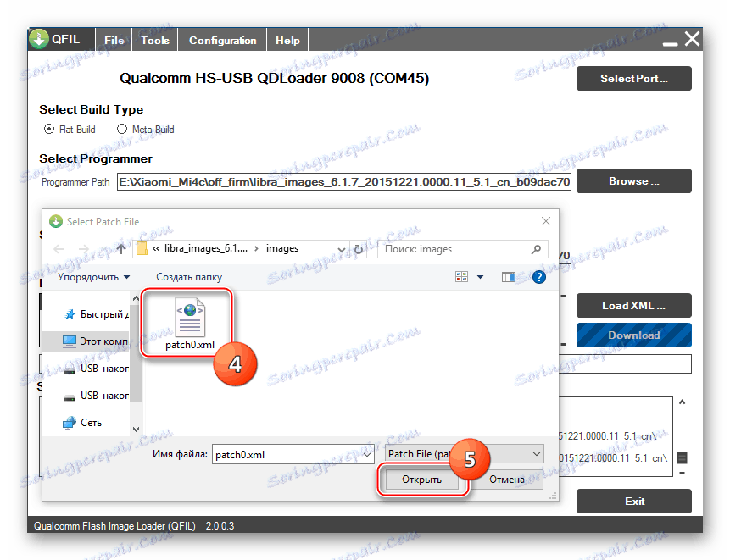Image resolution: width=730 pixels, height=560 pixels.
Task: Click navigation pane scroll up arrow
Action: (x=136, y=298)
